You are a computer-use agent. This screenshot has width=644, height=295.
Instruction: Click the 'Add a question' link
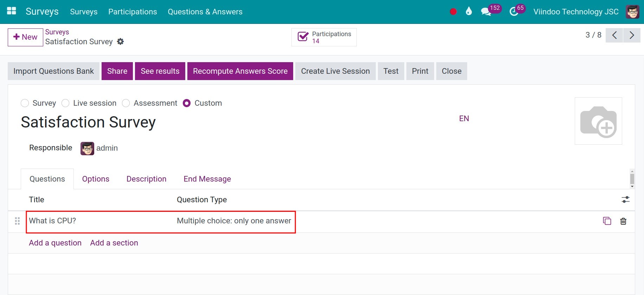click(x=55, y=243)
